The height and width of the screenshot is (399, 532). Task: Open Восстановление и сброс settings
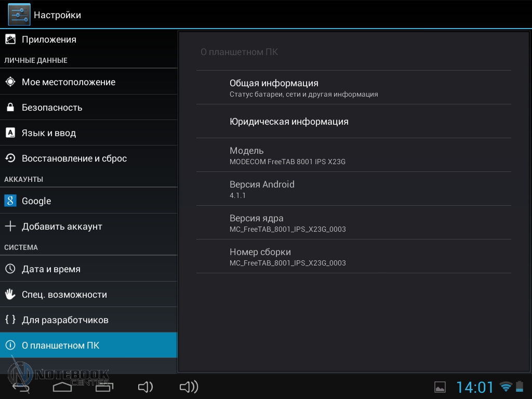pyautogui.click(x=74, y=158)
